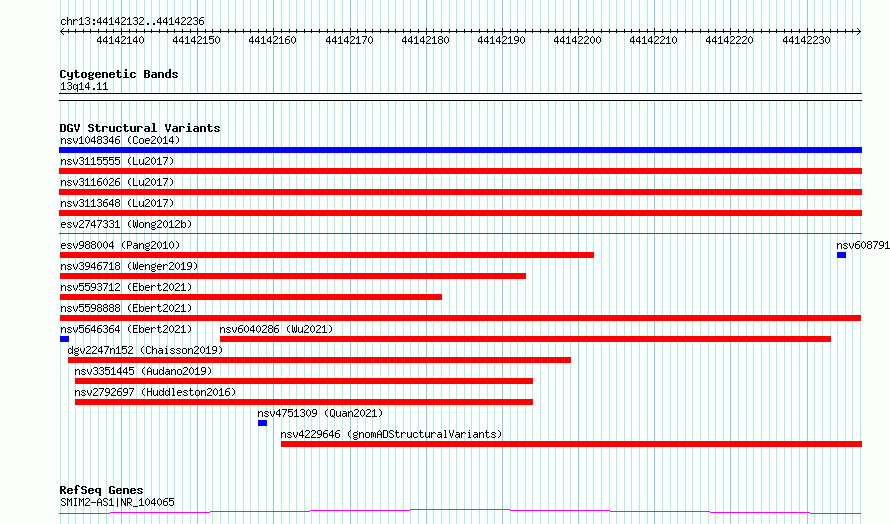Image resolution: width=890 pixels, height=524 pixels.
Task: Click the red nsv6040286 variant bar
Action: 525,339
